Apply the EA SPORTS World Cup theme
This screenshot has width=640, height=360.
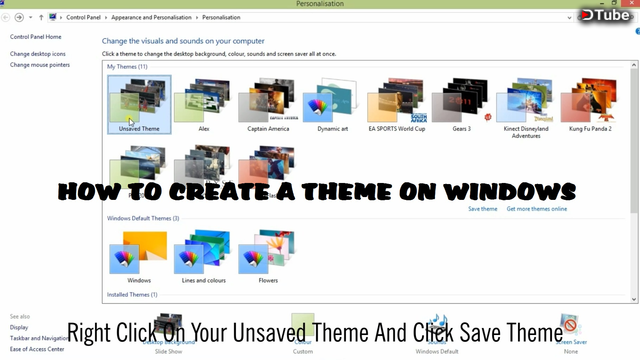coord(397,104)
